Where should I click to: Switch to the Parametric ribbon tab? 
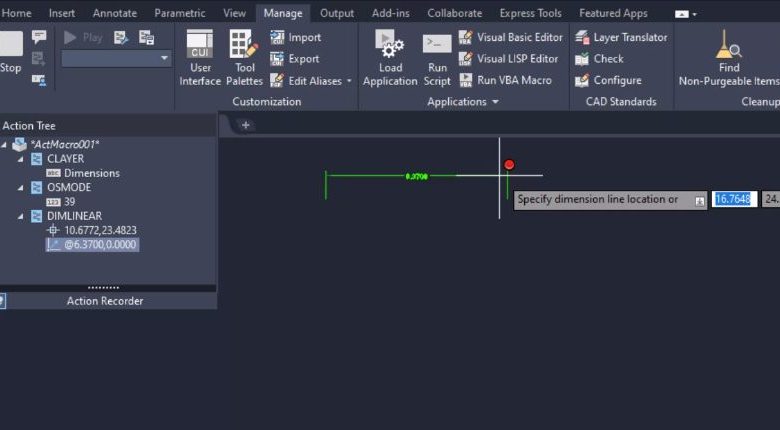(x=180, y=13)
